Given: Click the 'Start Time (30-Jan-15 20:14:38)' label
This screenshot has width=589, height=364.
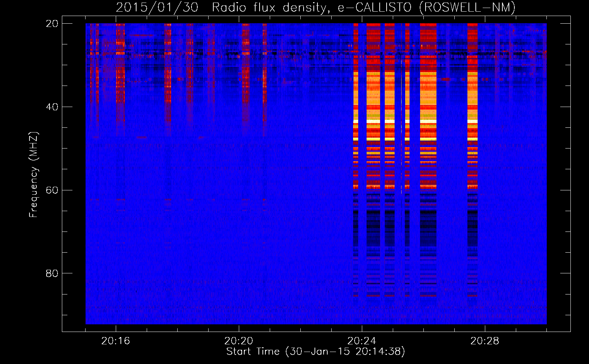Looking at the screenshot, I should click(316, 352).
